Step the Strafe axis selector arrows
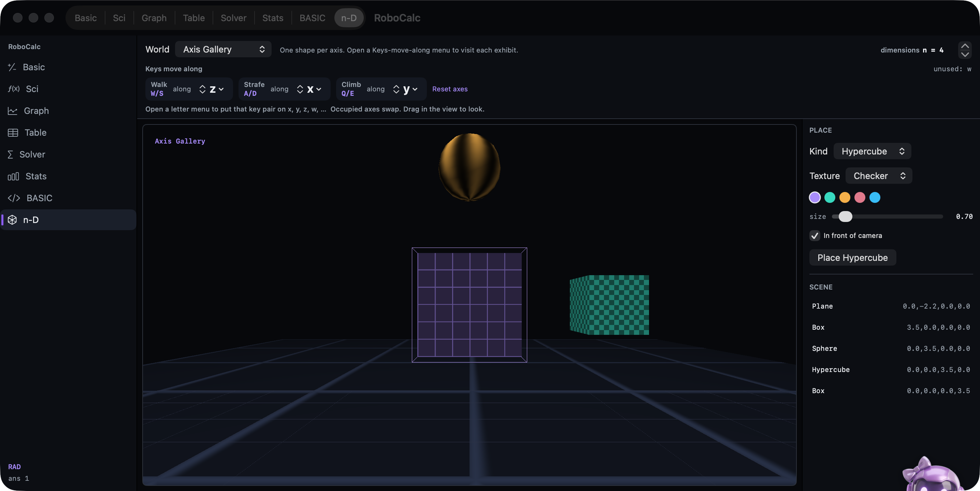The height and width of the screenshot is (491, 980). pos(300,89)
